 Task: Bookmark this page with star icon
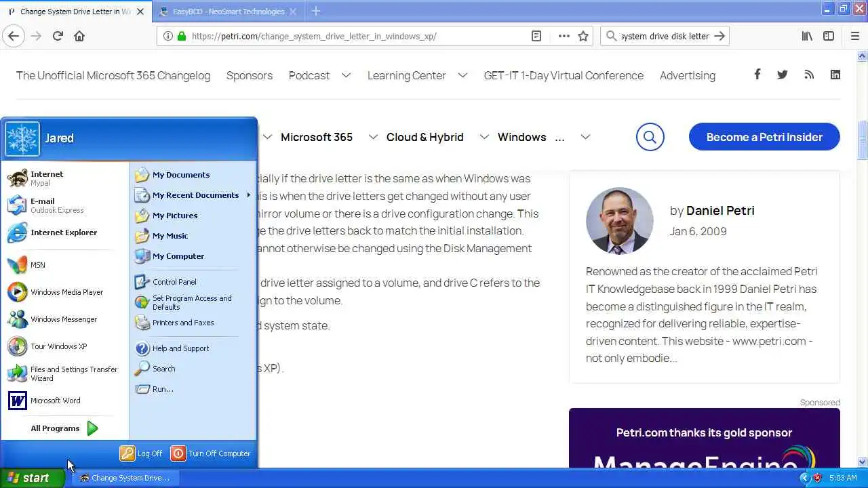(583, 36)
